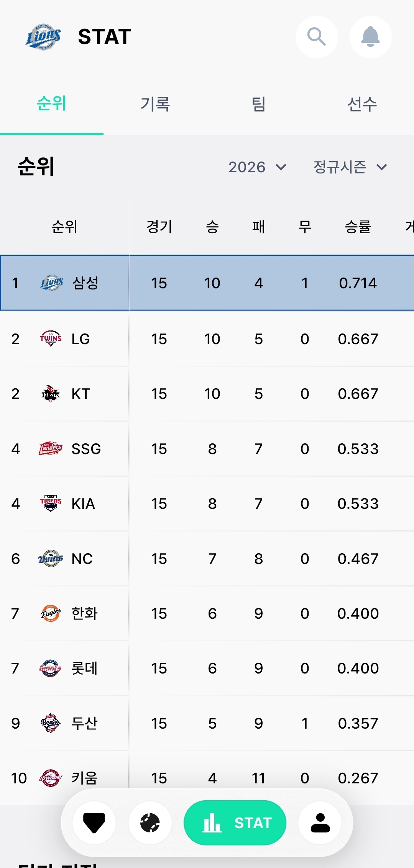
Task: Tap the heart icon in bottom navigation
Action: pos(94,822)
